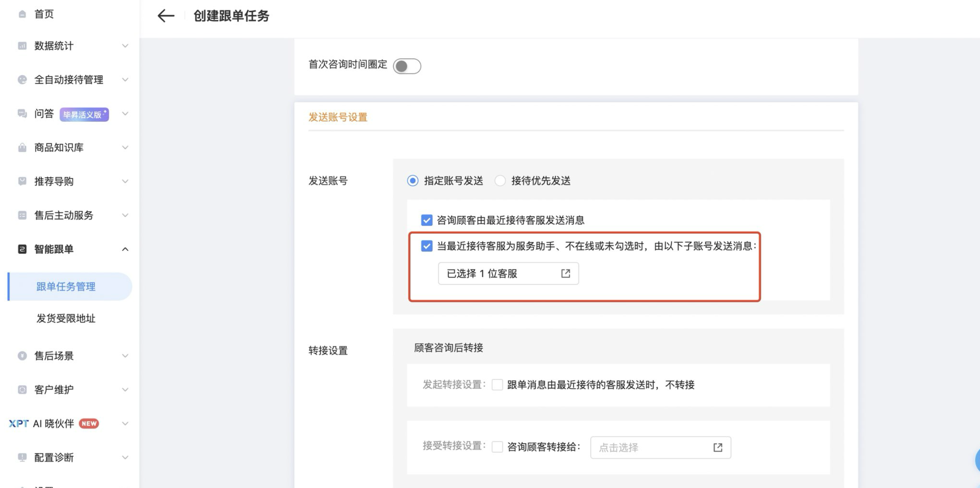Expand 商品知识库 chevron
Viewport: 980px width, 488px height.
tap(125, 147)
